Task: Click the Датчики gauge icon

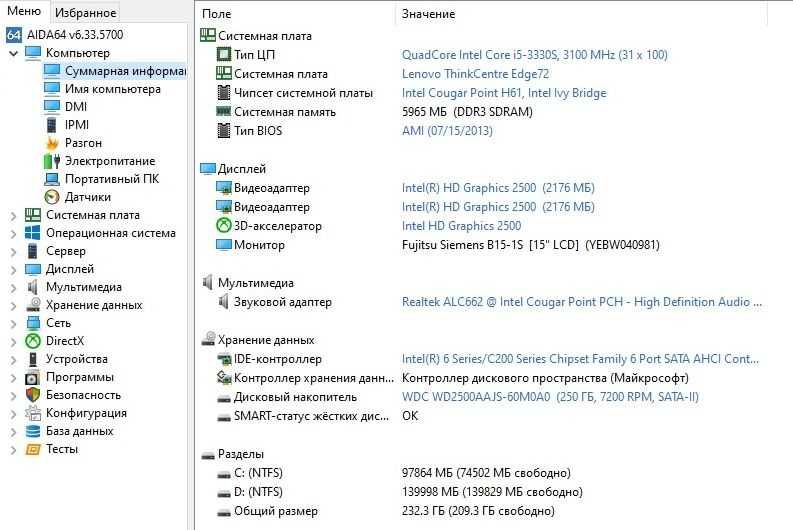Action: click(x=52, y=197)
